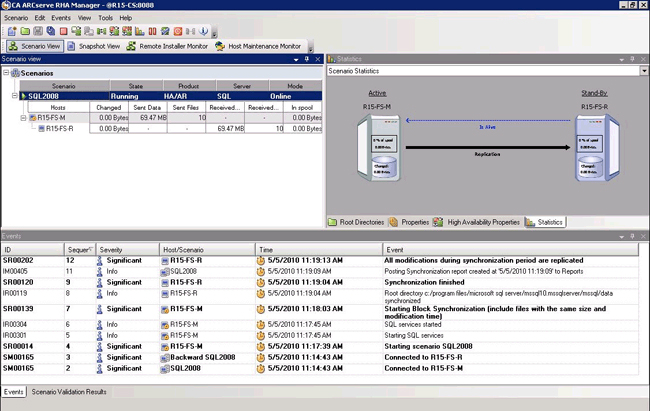Click the bar chart statistics toolbar icon
The height and width of the screenshot is (411, 650).
click(140, 31)
